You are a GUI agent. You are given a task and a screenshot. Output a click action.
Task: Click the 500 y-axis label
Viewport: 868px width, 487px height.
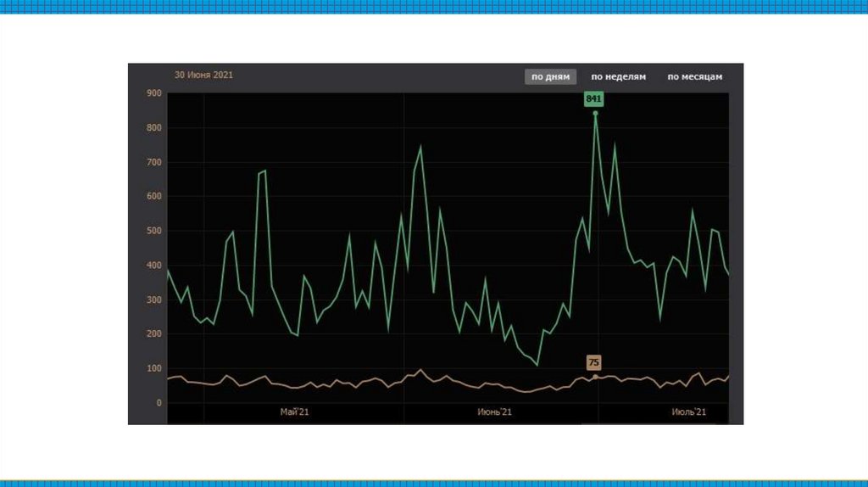(154, 231)
